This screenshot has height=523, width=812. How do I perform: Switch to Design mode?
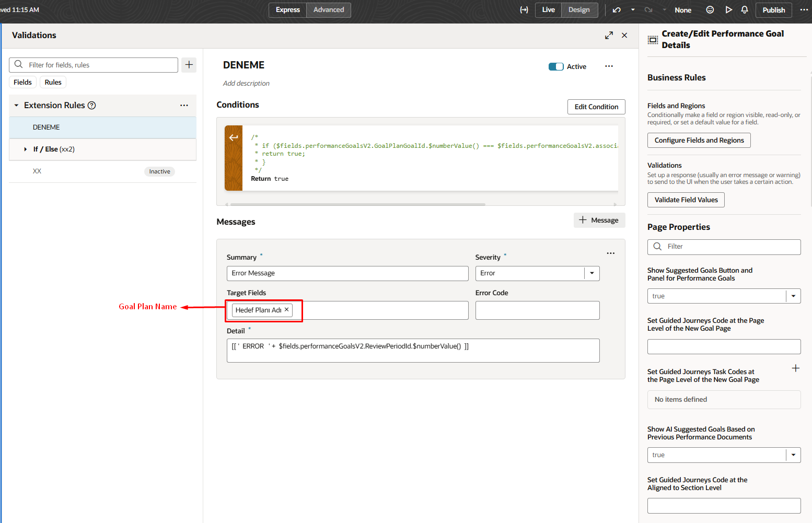click(579, 10)
